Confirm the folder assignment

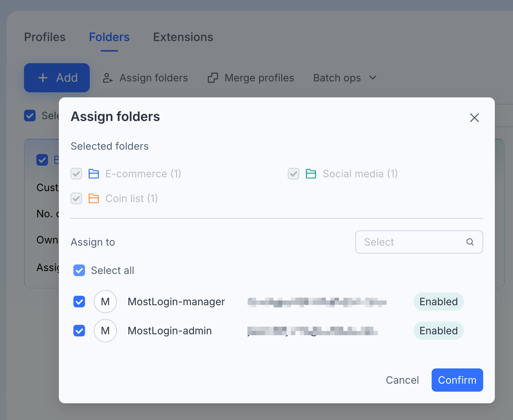click(x=457, y=380)
